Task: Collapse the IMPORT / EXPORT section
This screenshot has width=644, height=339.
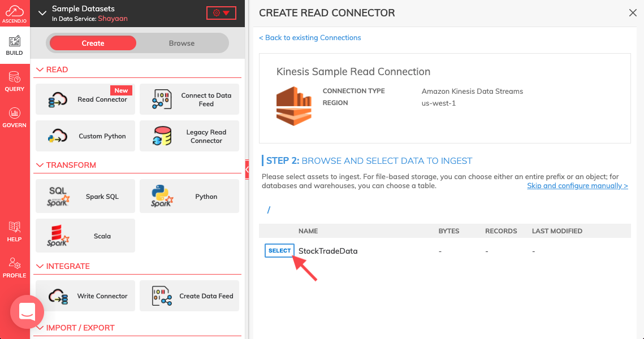Action: (40, 328)
